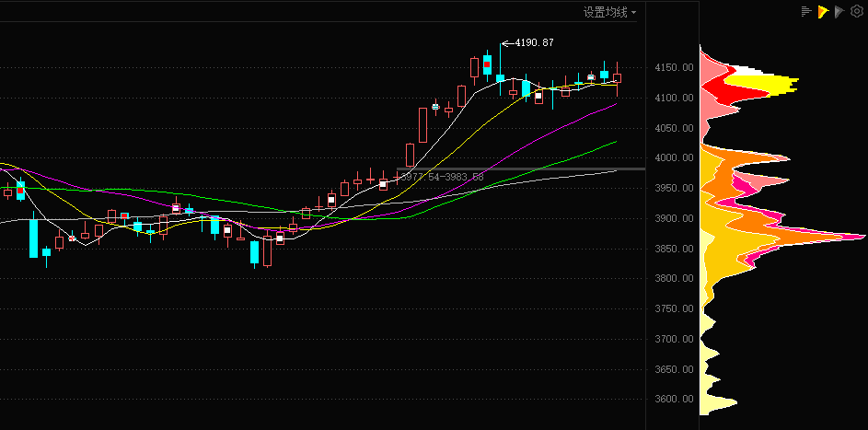Click the 3800.00 price axis label
Viewport: 868px width, 430px height.
(x=674, y=278)
